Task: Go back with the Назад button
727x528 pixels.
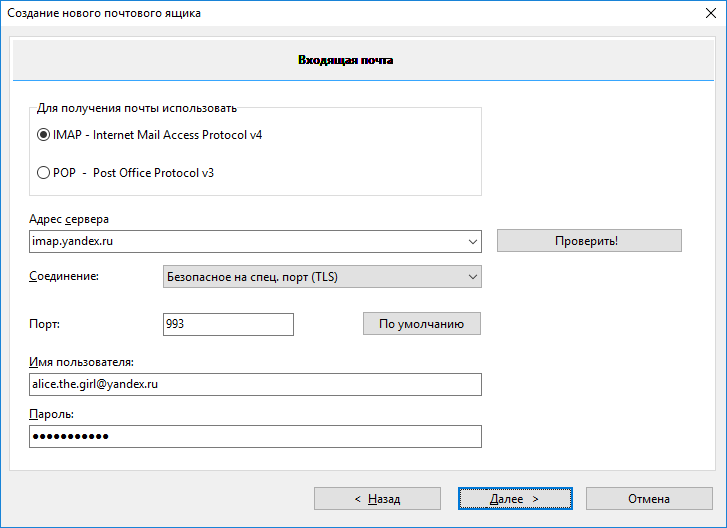Action: (377, 498)
